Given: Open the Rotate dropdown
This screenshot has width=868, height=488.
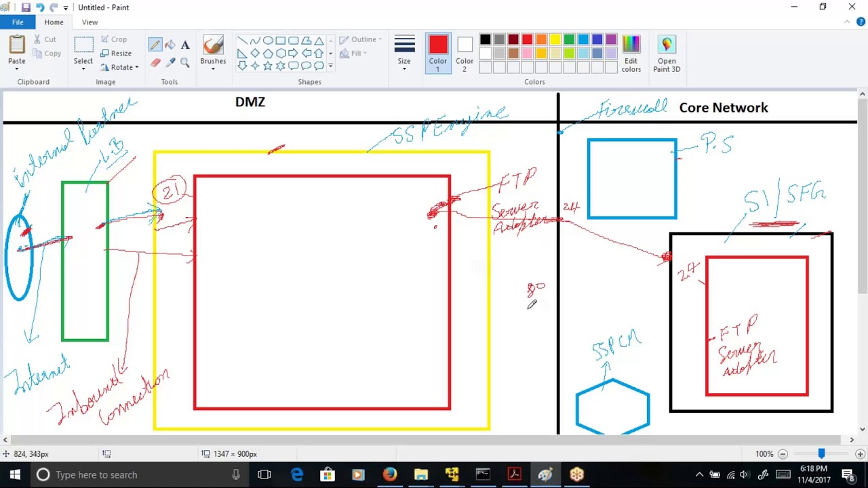Looking at the screenshot, I should click(x=120, y=68).
